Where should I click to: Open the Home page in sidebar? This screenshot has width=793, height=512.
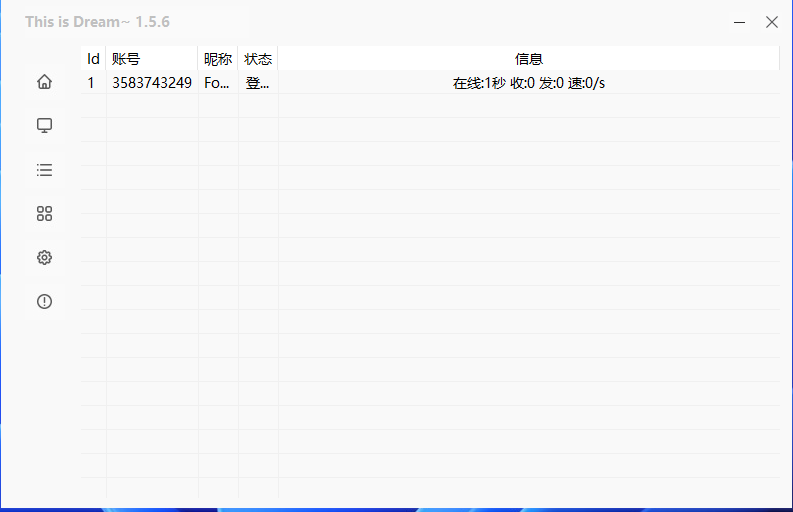click(44, 82)
